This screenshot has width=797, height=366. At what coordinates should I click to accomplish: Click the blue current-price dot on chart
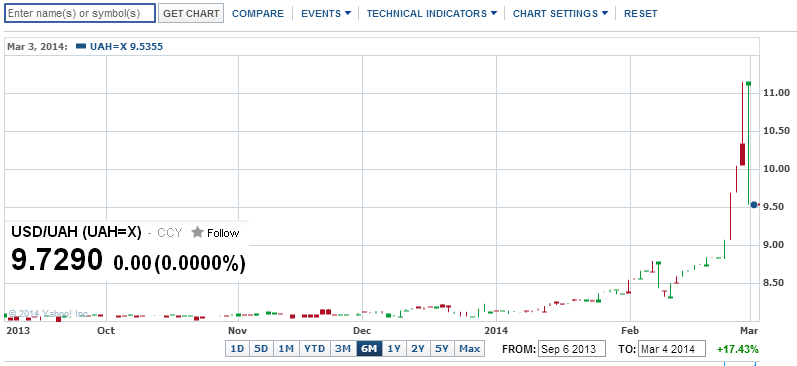(x=754, y=205)
